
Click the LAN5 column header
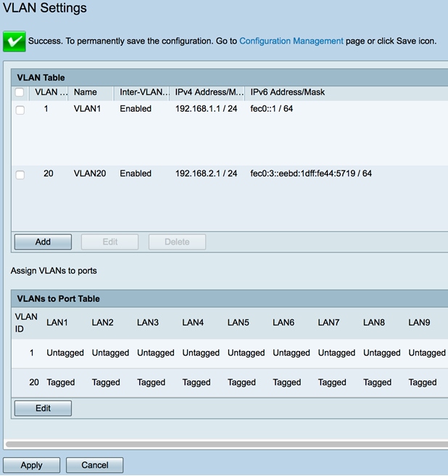coord(238,322)
